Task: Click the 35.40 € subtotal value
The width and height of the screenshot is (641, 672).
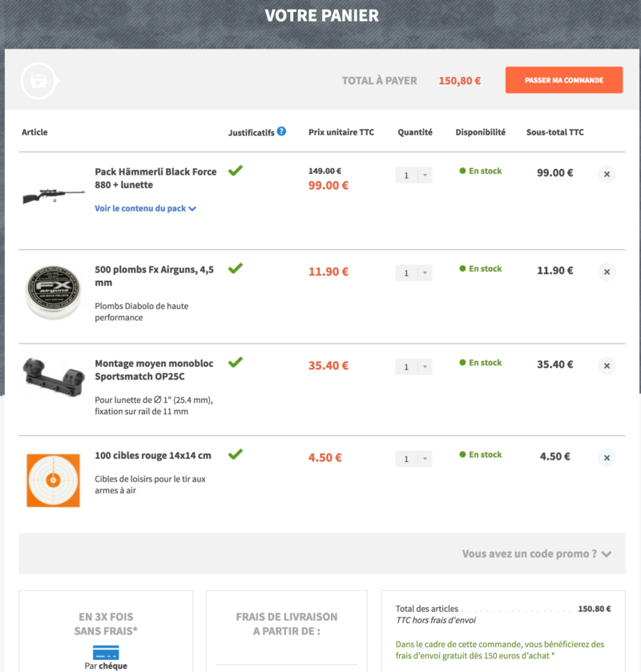Action: (554, 364)
